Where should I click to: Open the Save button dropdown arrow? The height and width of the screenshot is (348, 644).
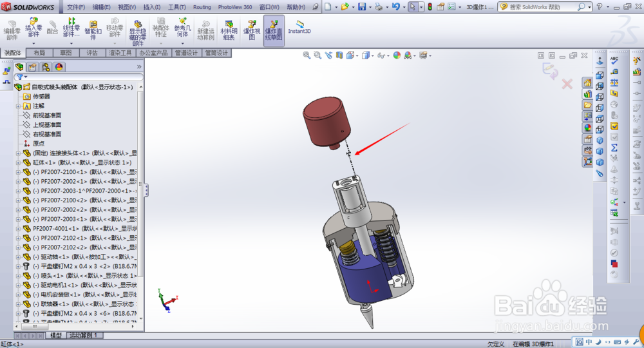point(369,7)
